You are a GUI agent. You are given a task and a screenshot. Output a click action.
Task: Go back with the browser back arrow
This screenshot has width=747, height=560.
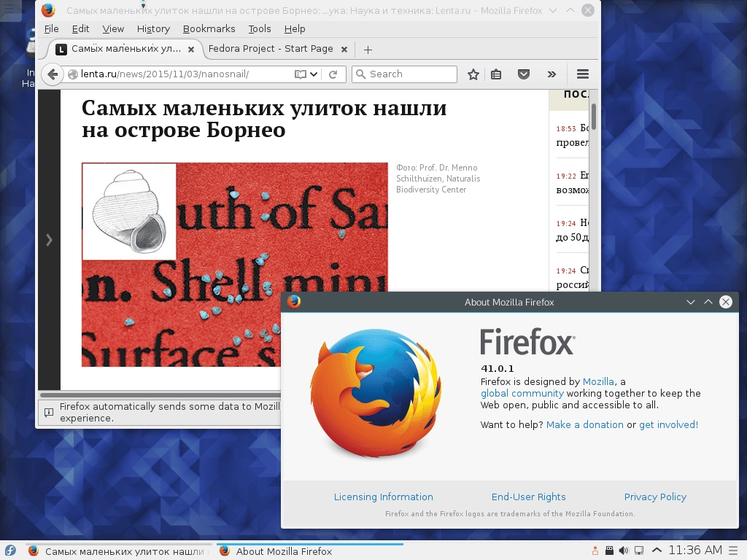(53, 74)
